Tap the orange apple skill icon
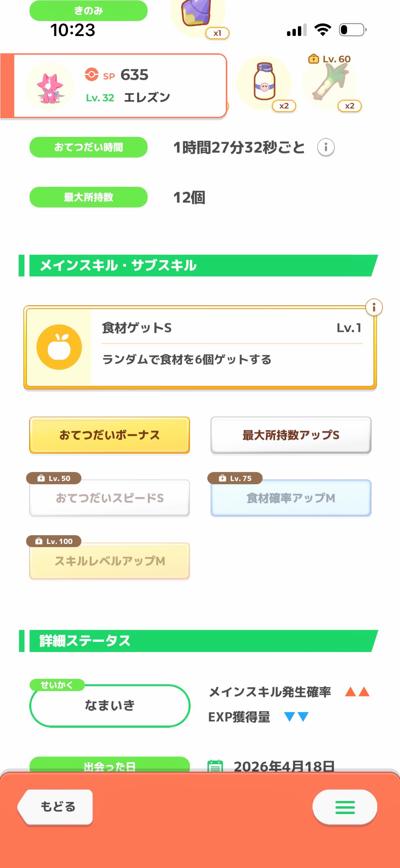The height and width of the screenshot is (868, 400). [59, 347]
